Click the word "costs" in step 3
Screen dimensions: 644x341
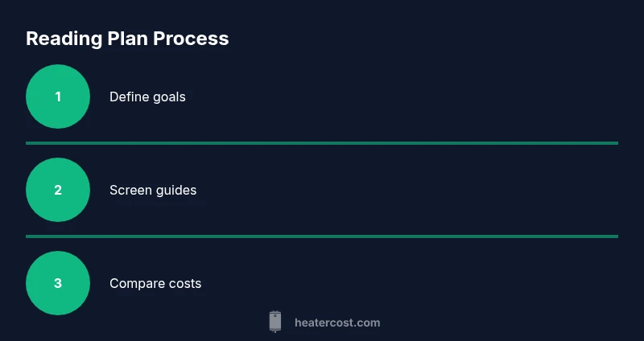click(x=185, y=283)
